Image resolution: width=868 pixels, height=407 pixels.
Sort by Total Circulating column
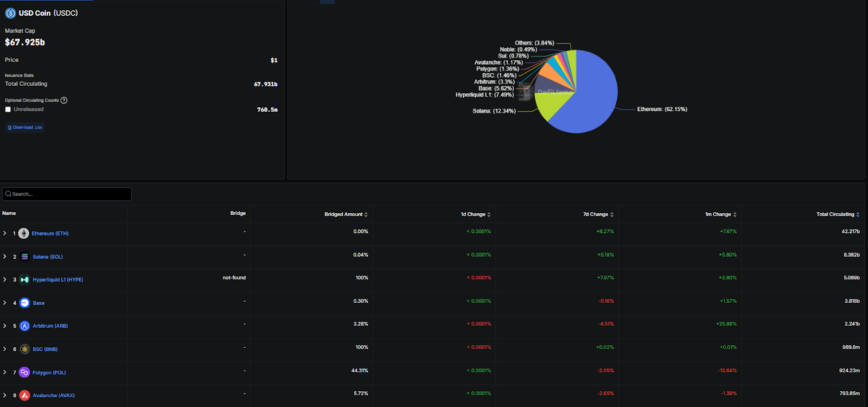tap(837, 214)
